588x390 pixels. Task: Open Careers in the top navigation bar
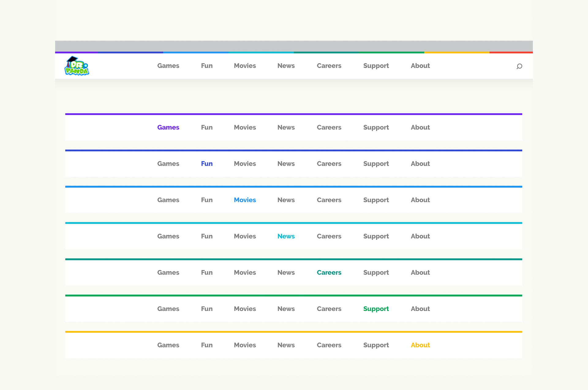329,66
